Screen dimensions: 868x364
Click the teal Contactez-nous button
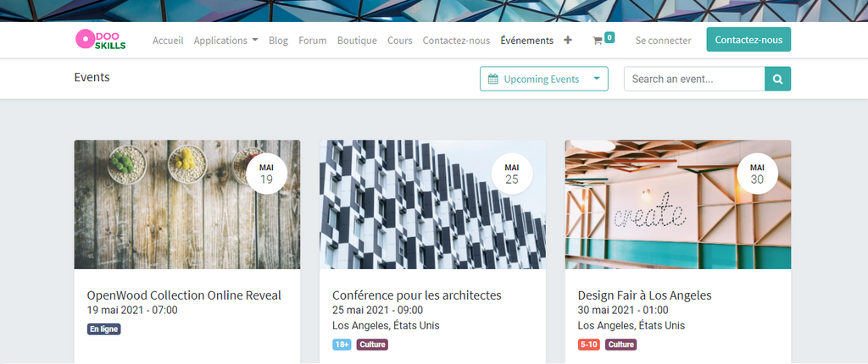pyautogui.click(x=748, y=40)
